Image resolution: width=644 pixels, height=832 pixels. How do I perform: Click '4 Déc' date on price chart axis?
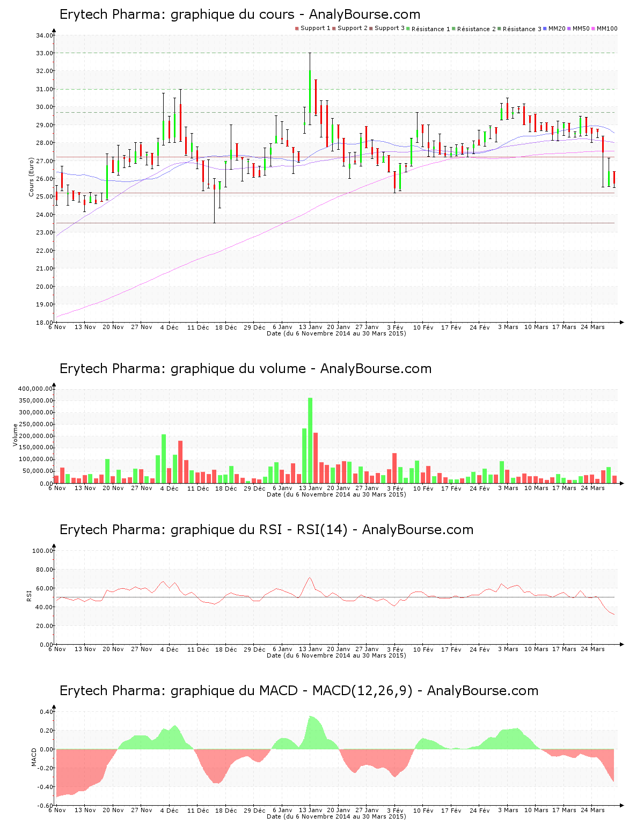tap(170, 327)
